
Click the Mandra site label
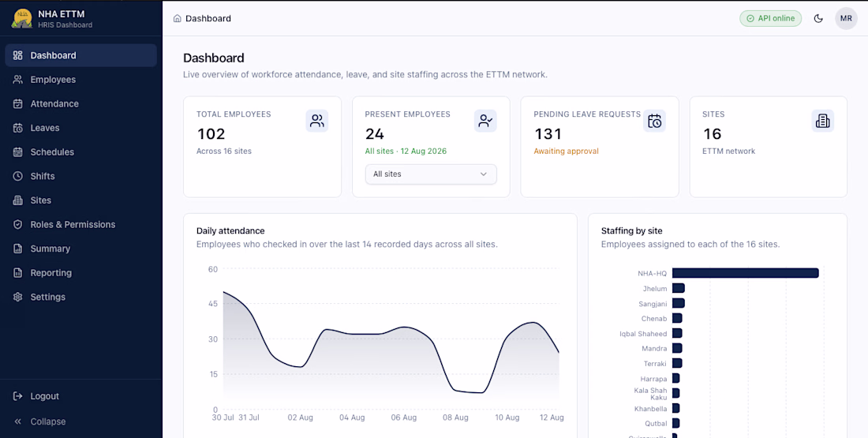(x=654, y=348)
